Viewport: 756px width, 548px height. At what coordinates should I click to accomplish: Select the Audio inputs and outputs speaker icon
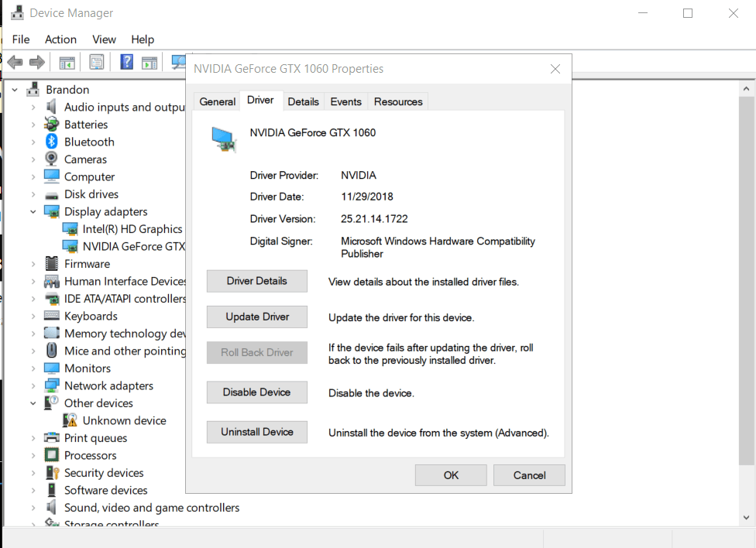coord(51,107)
